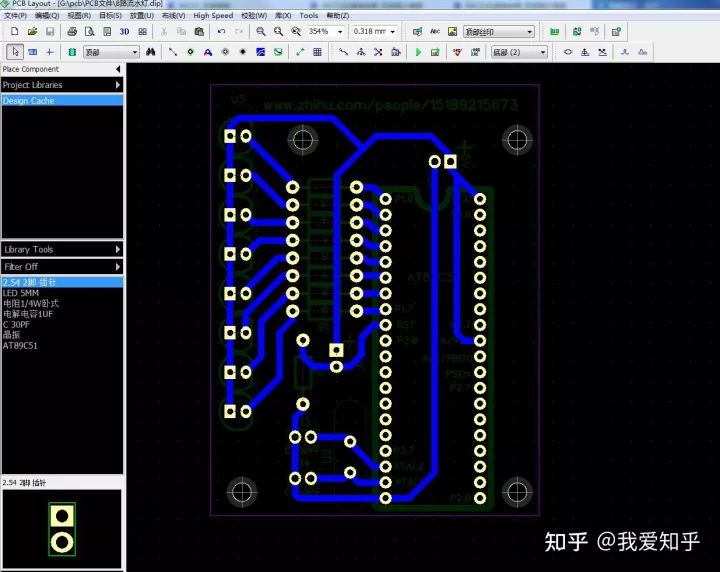
Task: Open the 0.318 mm grid size dropdown
Action: (392, 32)
